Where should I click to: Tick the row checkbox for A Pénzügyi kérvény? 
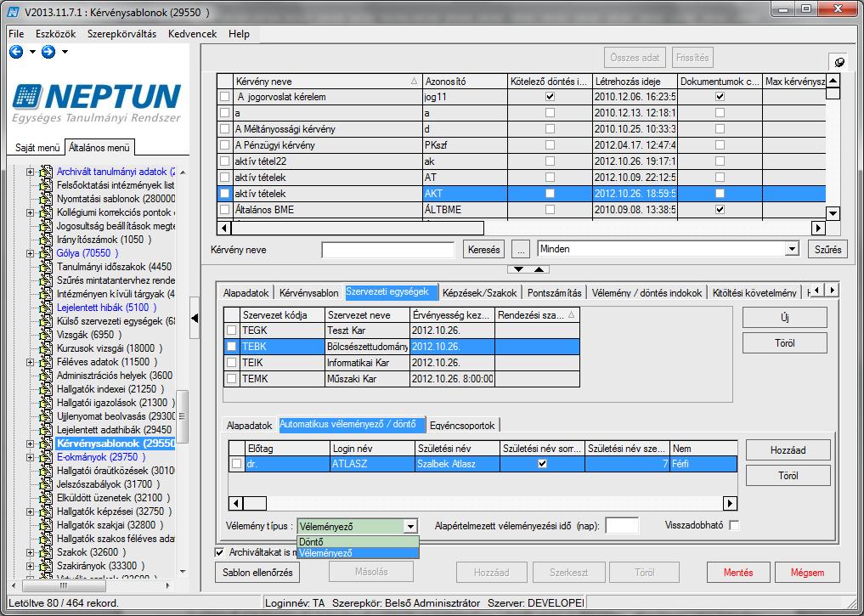pyautogui.click(x=225, y=145)
